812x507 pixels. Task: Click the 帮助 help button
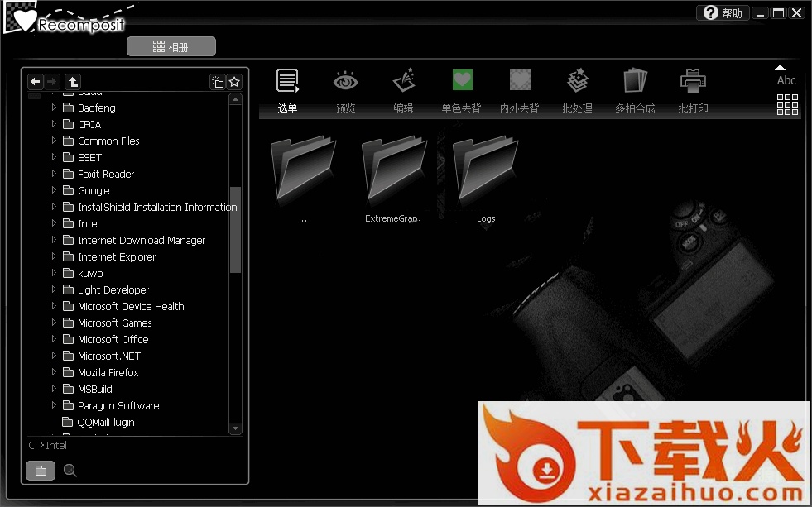coord(723,12)
